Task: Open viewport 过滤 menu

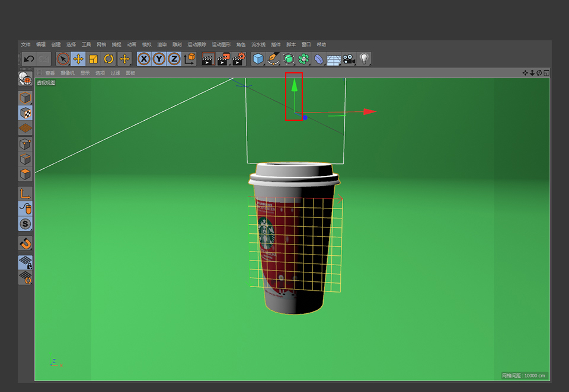Action: [x=116, y=73]
